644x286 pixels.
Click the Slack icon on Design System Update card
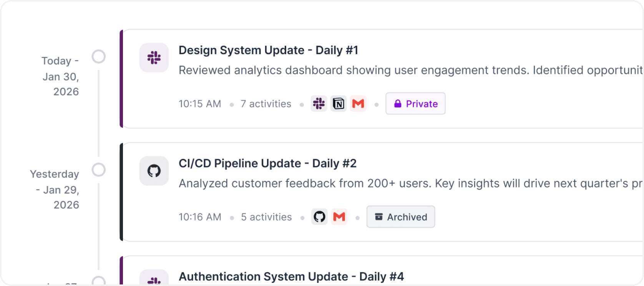tap(154, 58)
